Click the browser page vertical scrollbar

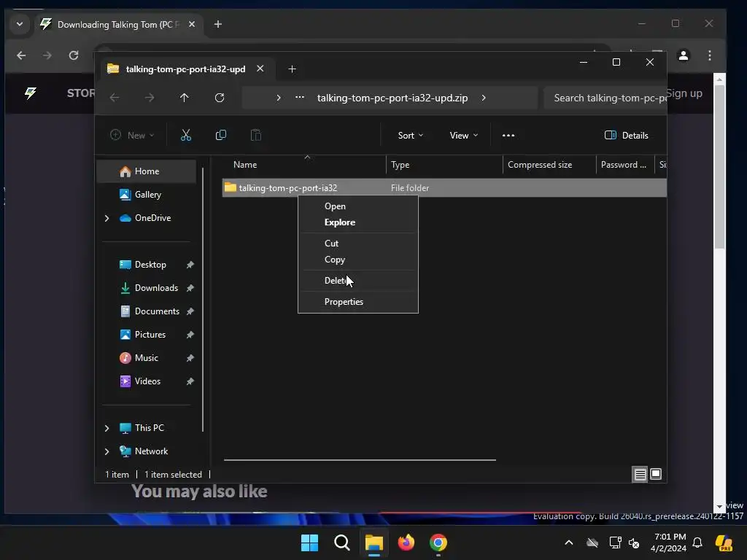pyautogui.click(x=719, y=167)
